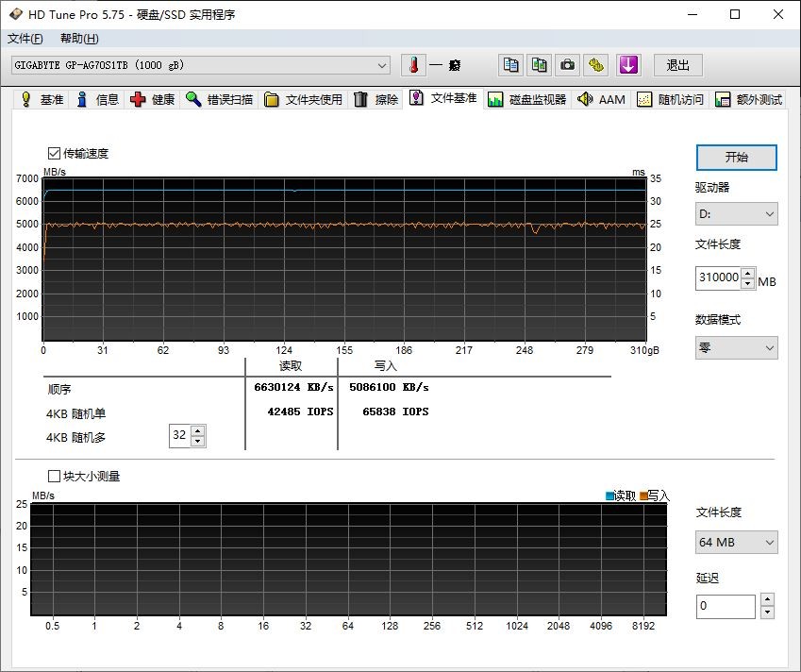Screen dimensions: 801x672
Task: Increase the 4KB 随机多 queue depth stepper
Action: [x=197, y=430]
